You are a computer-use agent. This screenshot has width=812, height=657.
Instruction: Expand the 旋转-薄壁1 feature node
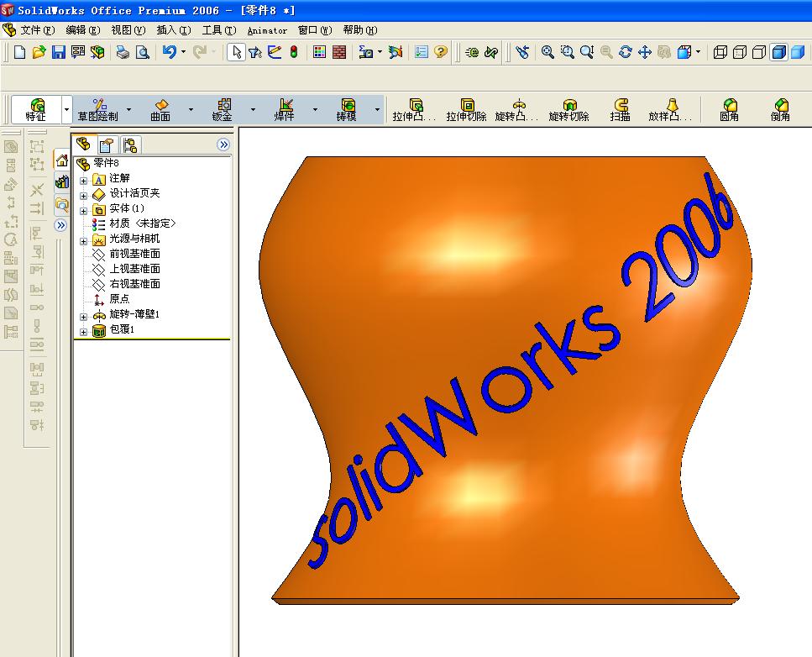pyautogui.click(x=83, y=317)
